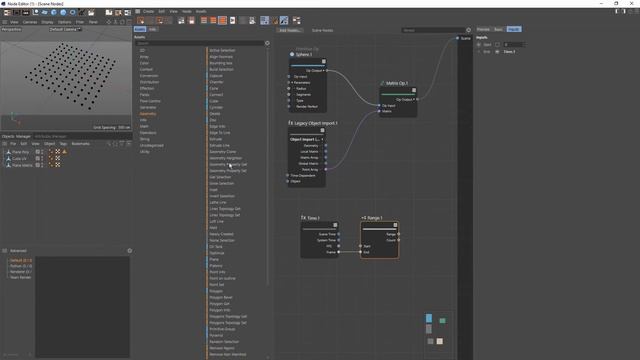Toggle the Start checkbox in Inputs panel
The width and height of the screenshot is (640, 360).
pos(497,44)
